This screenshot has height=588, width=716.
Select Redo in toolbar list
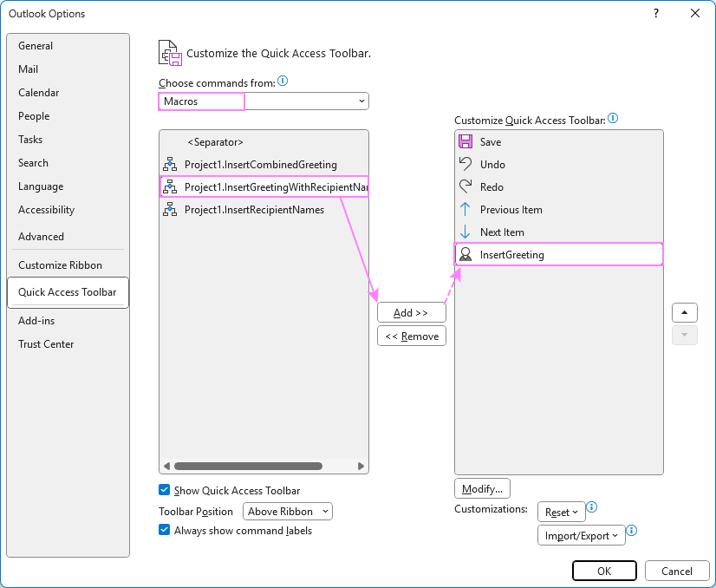[x=558, y=186]
